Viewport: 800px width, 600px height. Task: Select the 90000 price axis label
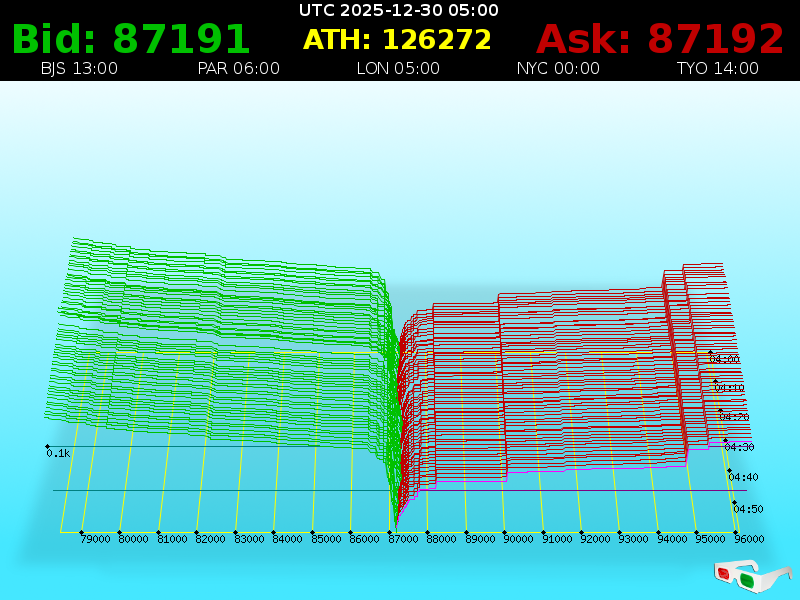pyautogui.click(x=518, y=539)
